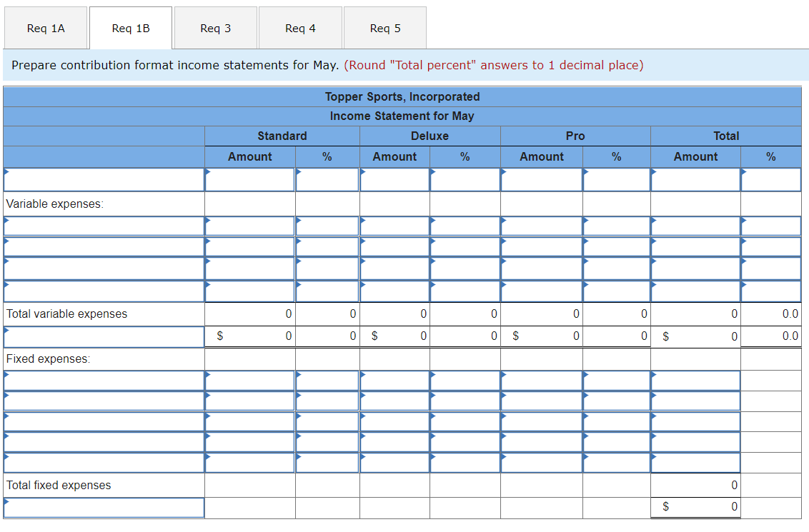
Task: Click the Deluxe Amount cell in the top row
Action: pyautogui.click(x=394, y=180)
